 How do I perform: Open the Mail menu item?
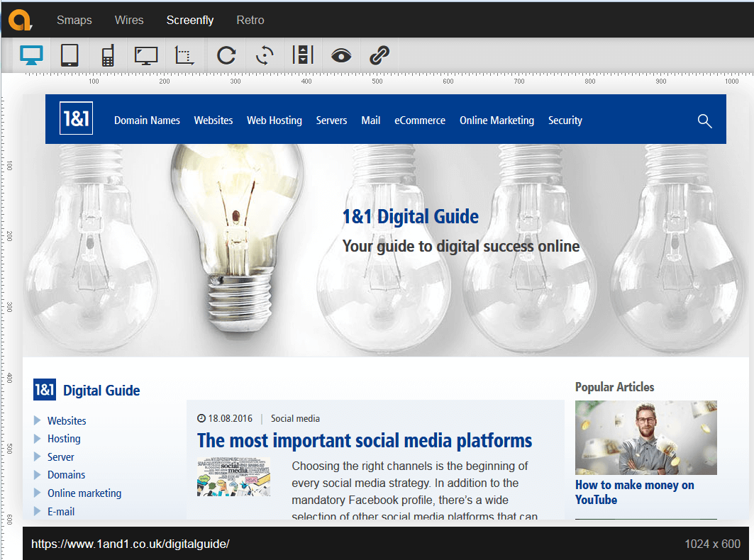[x=371, y=121]
